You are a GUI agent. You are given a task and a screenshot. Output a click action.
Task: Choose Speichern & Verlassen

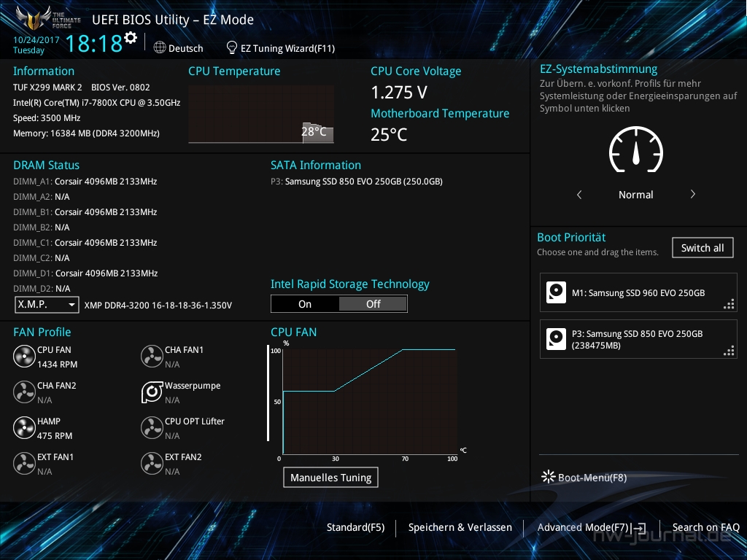click(x=460, y=527)
